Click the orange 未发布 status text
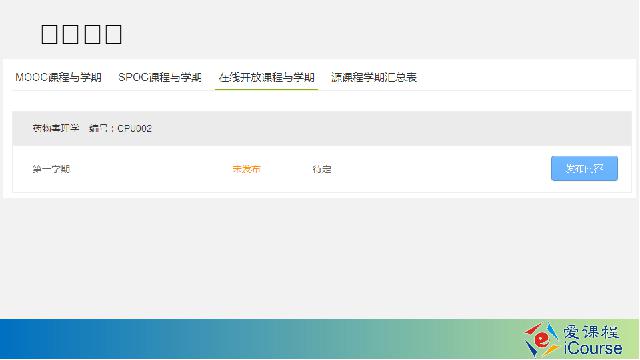640x360 pixels. pyautogui.click(x=247, y=169)
